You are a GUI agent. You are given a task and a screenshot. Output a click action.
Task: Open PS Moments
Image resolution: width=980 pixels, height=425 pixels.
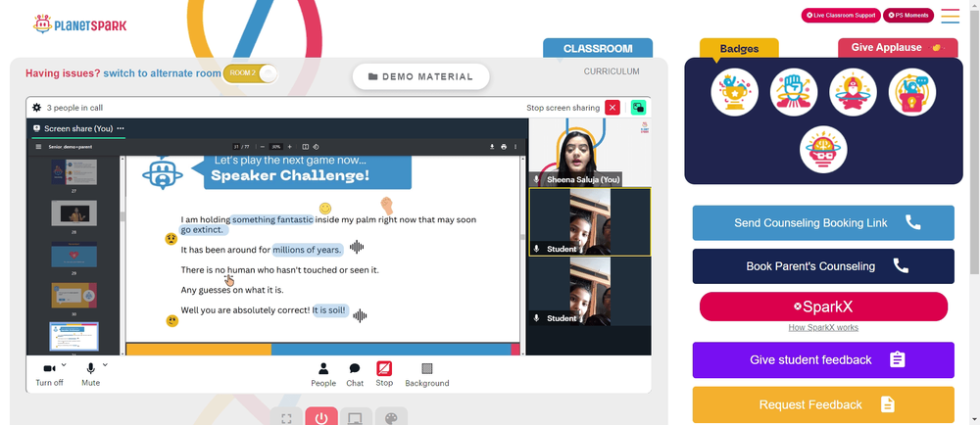pos(908,15)
